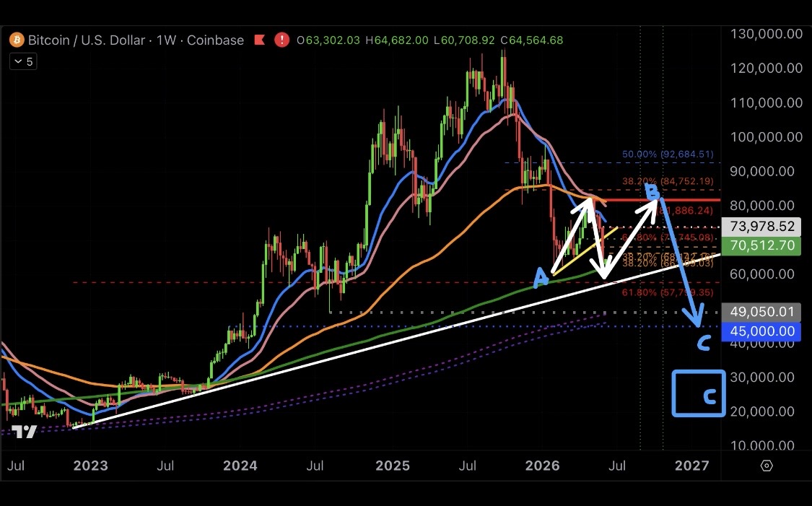Click the high price value H64,682.00
The height and width of the screenshot is (506, 812).
pyautogui.click(x=397, y=40)
